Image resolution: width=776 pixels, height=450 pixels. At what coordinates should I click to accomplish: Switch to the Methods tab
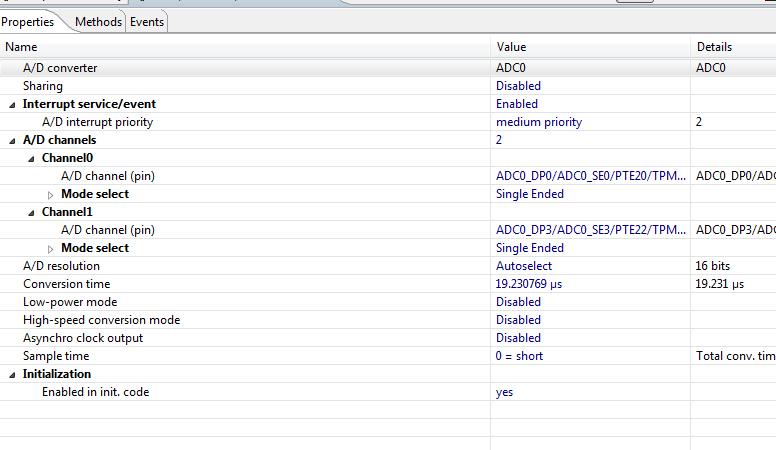98,21
